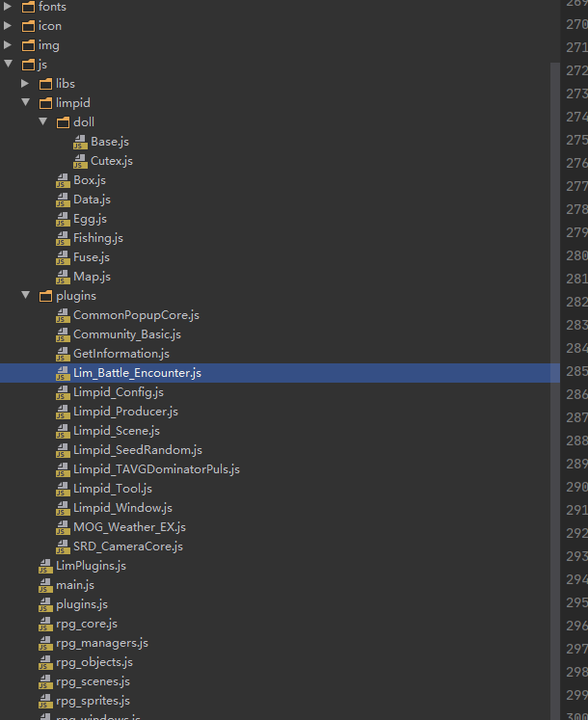The width and height of the screenshot is (588, 720).
Task: Select the Fishing.js file
Action: [98, 238]
